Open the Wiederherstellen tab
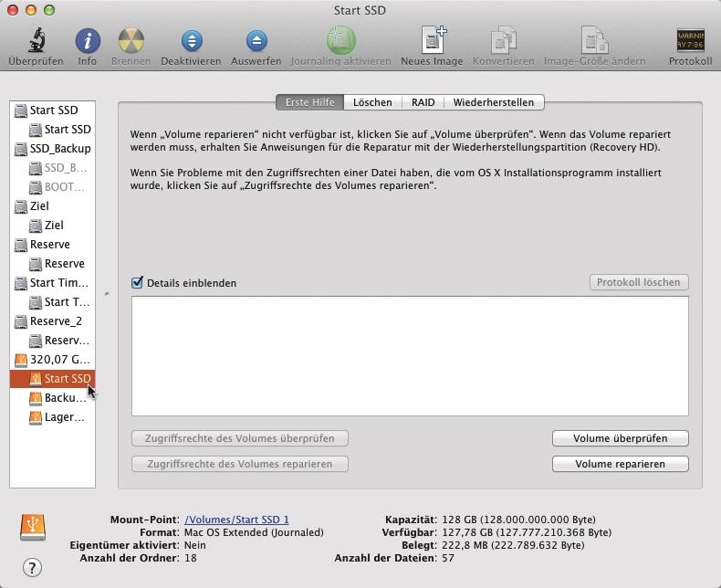 [494, 102]
